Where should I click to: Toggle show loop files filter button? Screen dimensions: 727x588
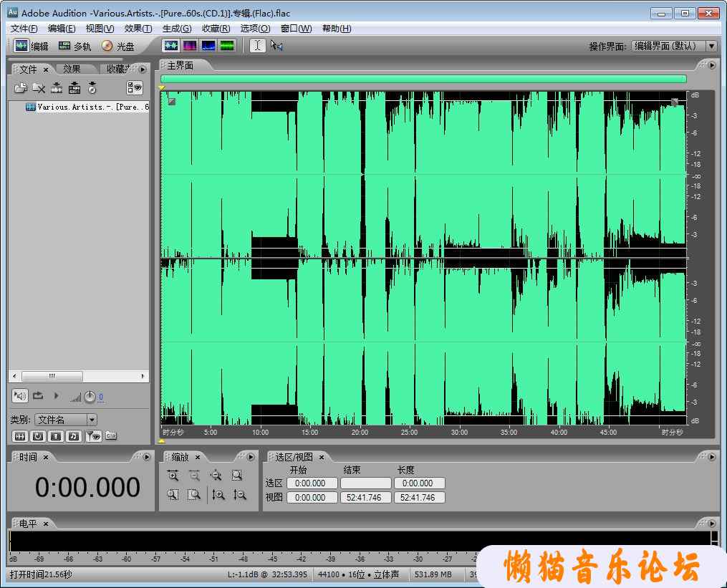click(38, 436)
